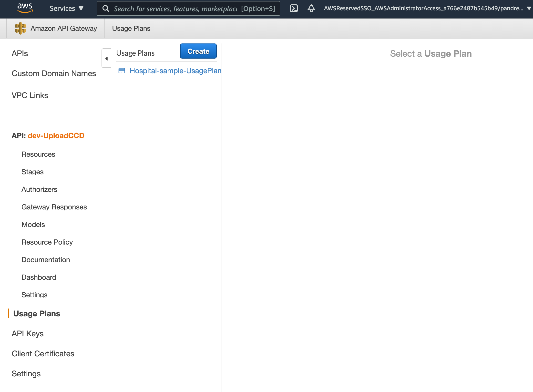Click the usage plan card icon

(x=122, y=71)
